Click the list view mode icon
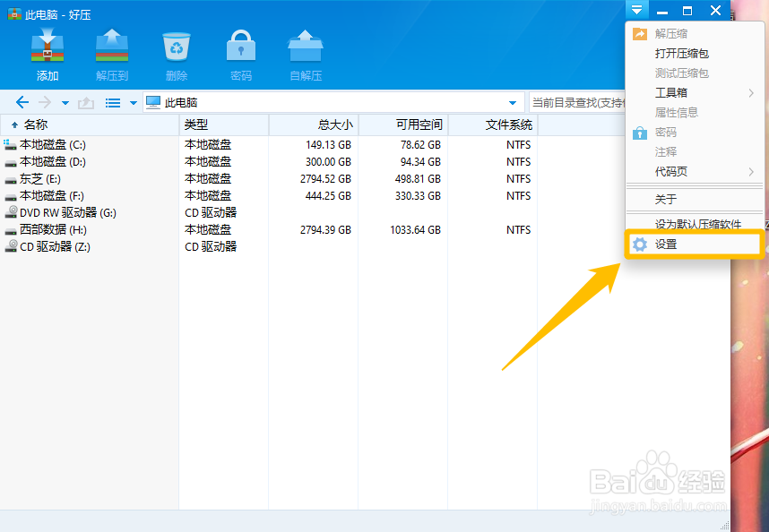The width and height of the screenshot is (769, 532). (x=113, y=103)
